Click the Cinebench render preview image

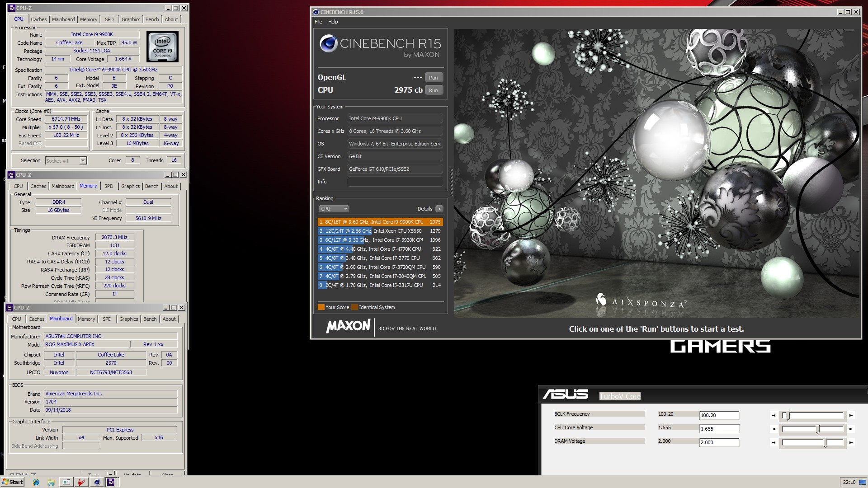pos(657,174)
